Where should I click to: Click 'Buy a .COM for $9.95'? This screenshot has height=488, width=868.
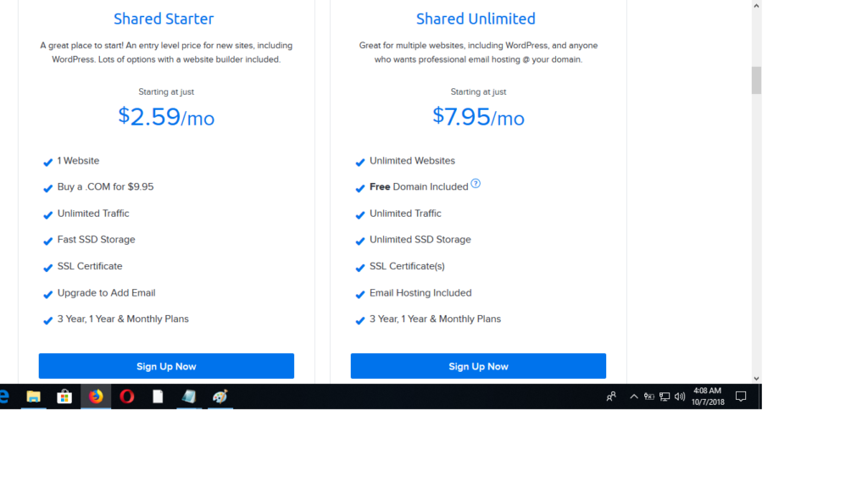point(105,187)
